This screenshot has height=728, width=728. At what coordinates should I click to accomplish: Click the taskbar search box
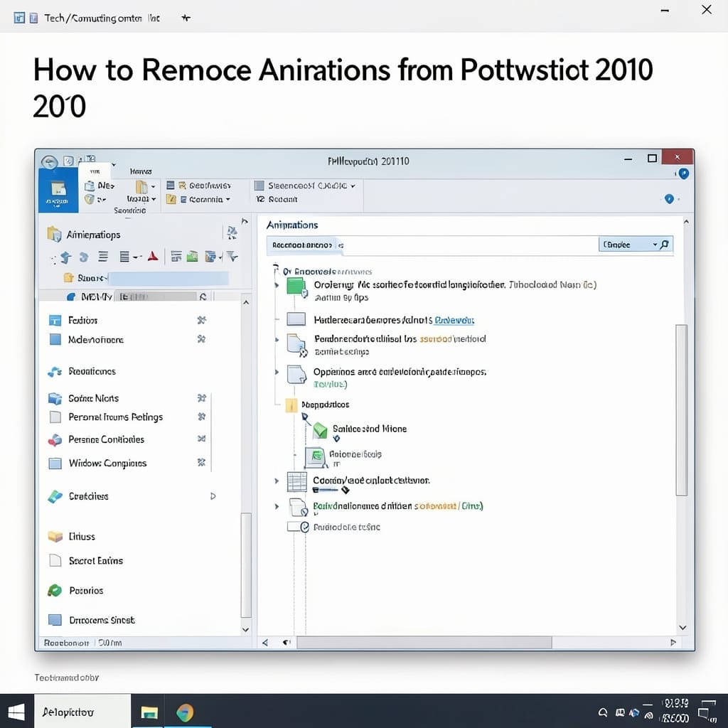82,711
